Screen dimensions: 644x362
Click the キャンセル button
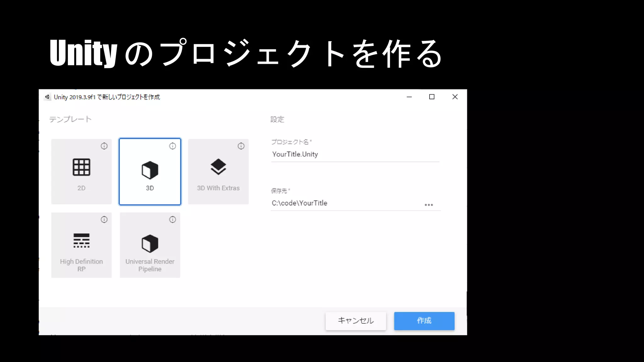click(356, 321)
